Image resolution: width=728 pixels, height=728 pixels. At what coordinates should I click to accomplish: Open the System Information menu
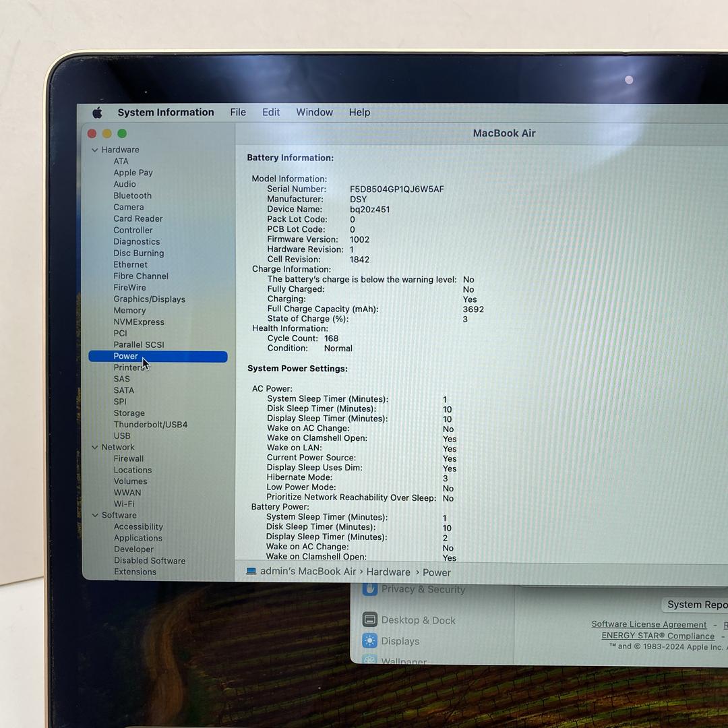tap(166, 113)
